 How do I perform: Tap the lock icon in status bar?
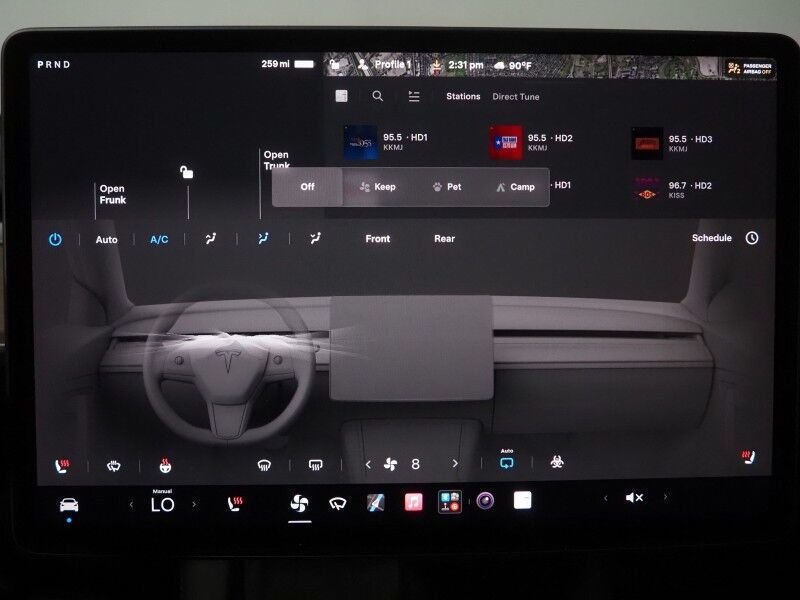pos(334,64)
